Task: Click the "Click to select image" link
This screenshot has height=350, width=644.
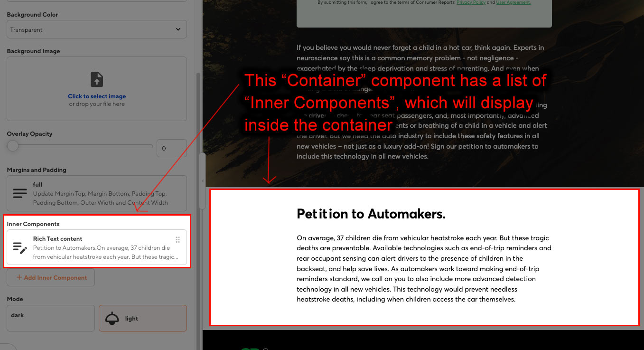Action: pos(96,95)
